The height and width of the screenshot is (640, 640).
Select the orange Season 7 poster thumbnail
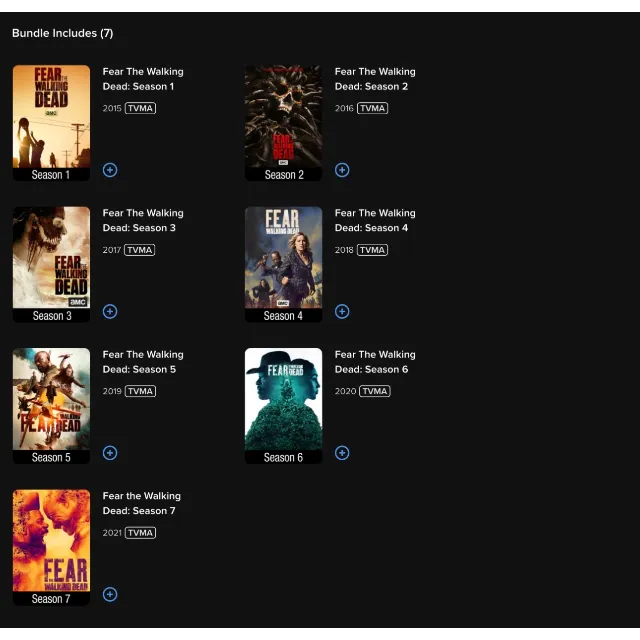point(51,547)
